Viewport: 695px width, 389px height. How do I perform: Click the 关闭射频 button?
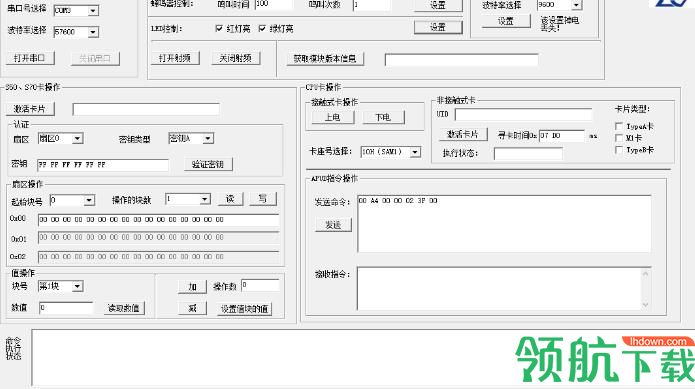(x=235, y=58)
